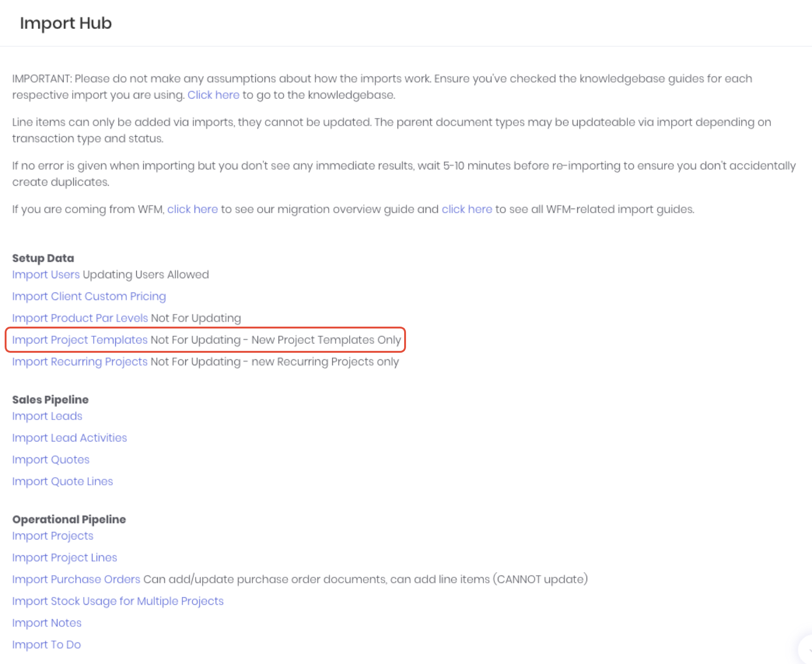Viewport: 812px width, 664px height.
Task: Open Import Lead Activities link
Action: point(70,438)
